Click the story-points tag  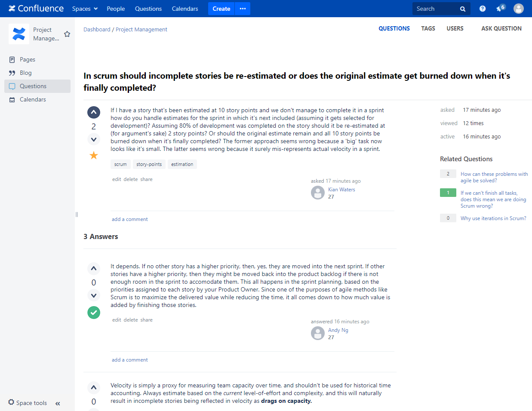pos(149,164)
